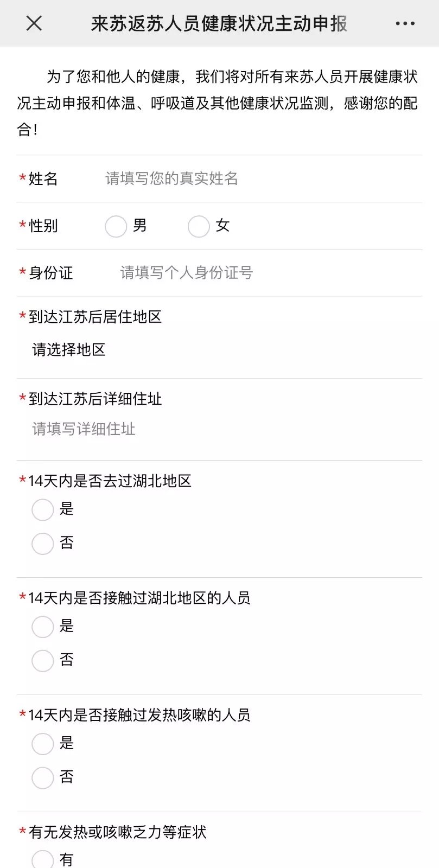Close the health declaration page
Viewport: 439px width, 868px height.
pos(34,23)
